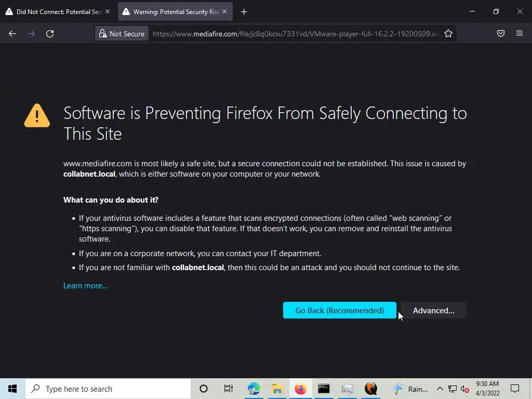Close the 'Warning: Potential Security Risk' tab

(x=224, y=11)
